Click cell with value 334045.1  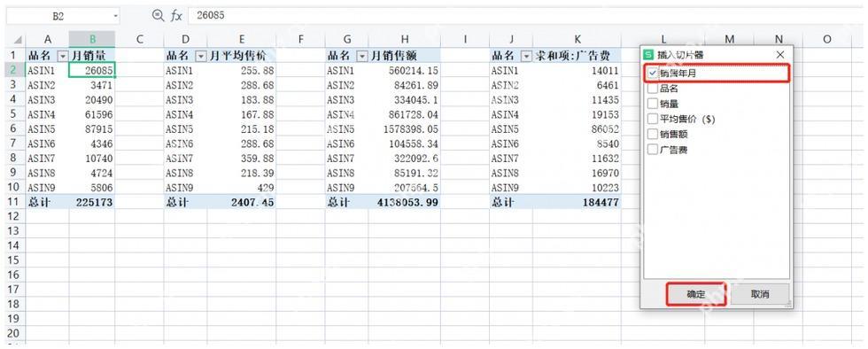(x=405, y=100)
